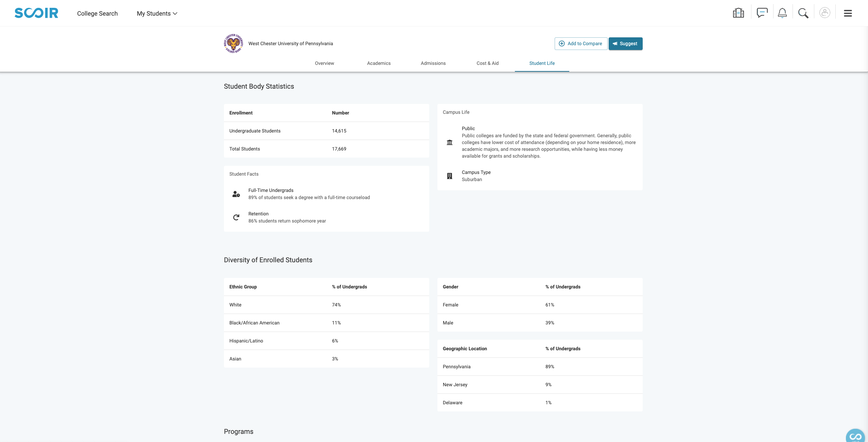Click the Scoir logo
The width and height of the screenshot is (868, 442).
tap(36, 13)
